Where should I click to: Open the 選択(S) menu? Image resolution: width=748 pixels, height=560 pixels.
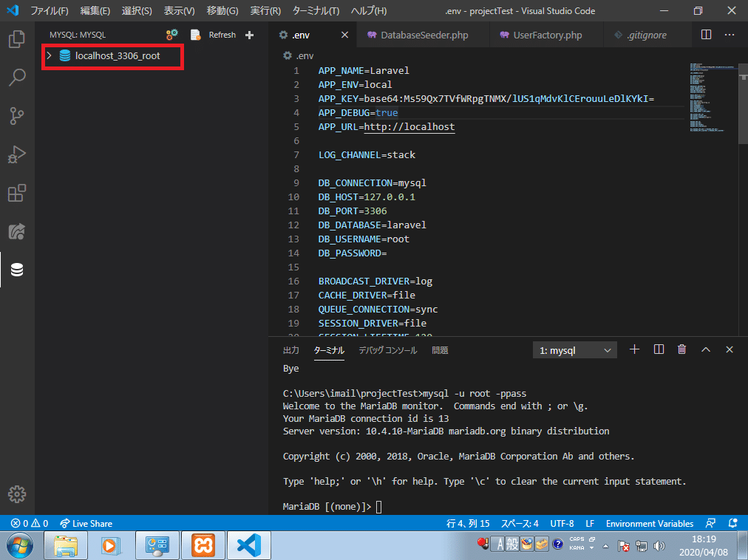pyautogui.click(x=137, y=10)
